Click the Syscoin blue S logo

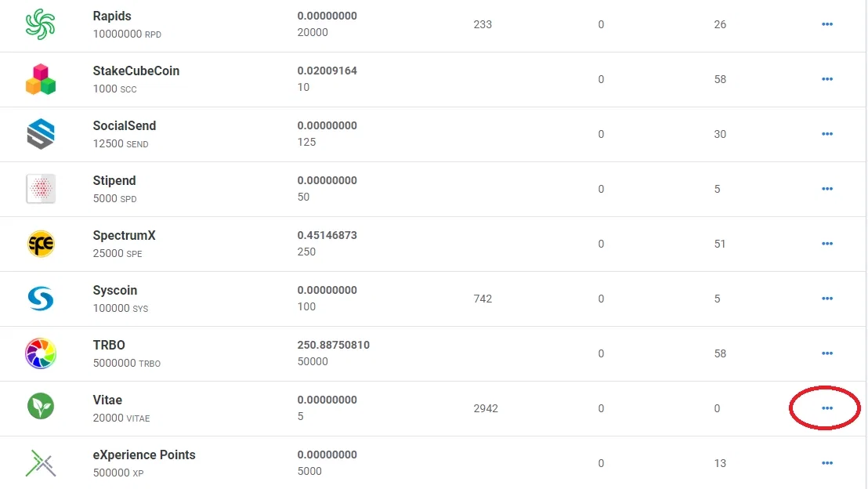point(41,299)
